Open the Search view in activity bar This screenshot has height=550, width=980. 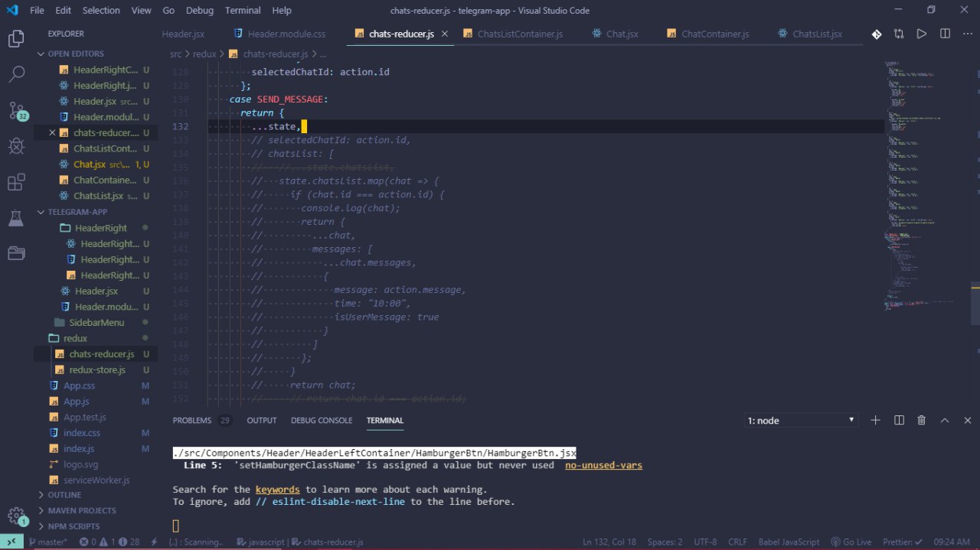16,74
